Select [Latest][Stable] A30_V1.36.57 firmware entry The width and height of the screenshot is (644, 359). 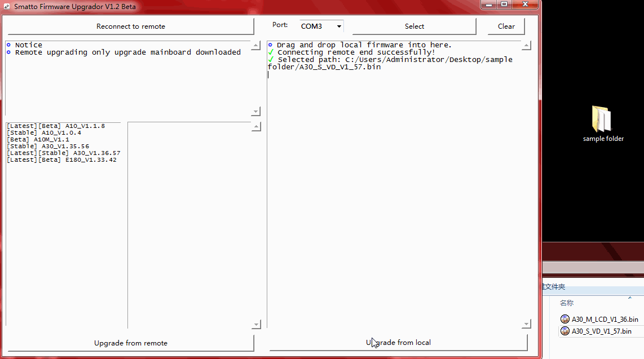pos(64,153)
